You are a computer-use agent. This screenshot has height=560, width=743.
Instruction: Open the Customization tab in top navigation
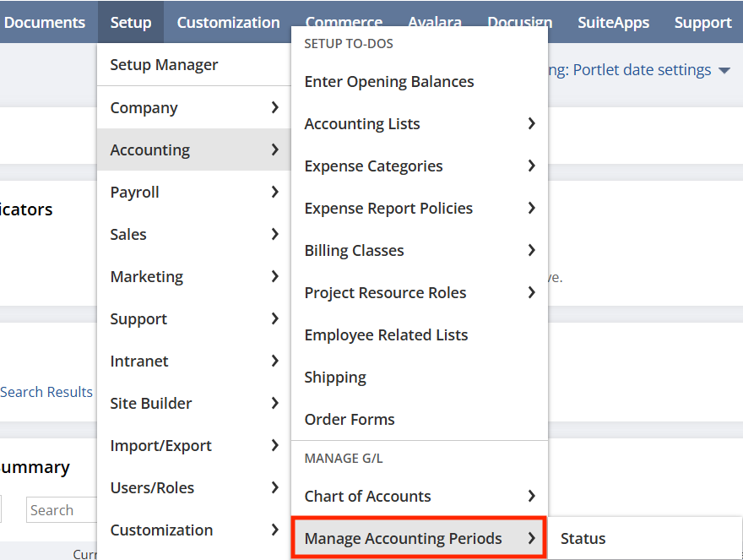(228, 23)
